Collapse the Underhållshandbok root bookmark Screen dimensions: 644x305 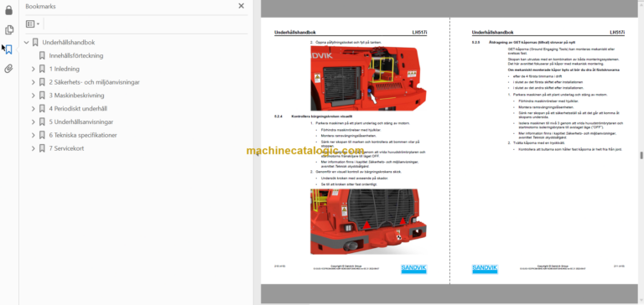coord(27,42)
